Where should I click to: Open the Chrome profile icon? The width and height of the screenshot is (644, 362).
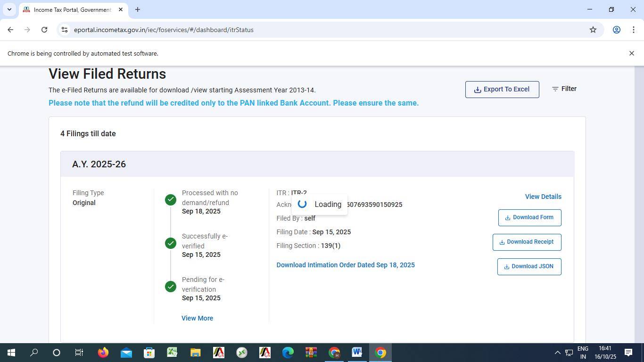pyautogui.click(x=616, y=30)
